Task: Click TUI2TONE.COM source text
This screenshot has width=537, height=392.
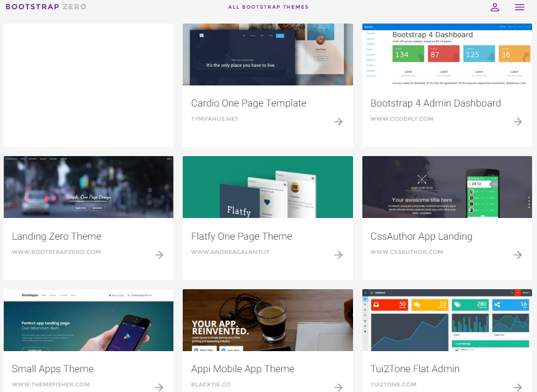Action: [x=393, y=385]
